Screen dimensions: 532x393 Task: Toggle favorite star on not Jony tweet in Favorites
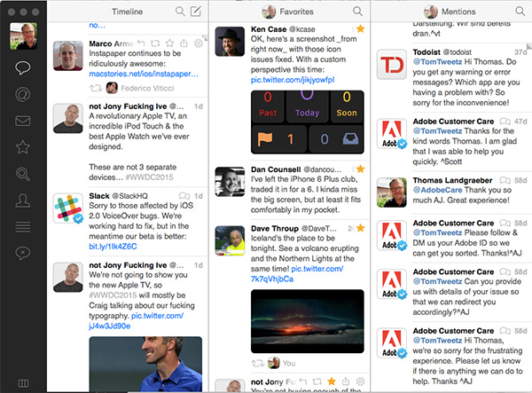(332, 381)
